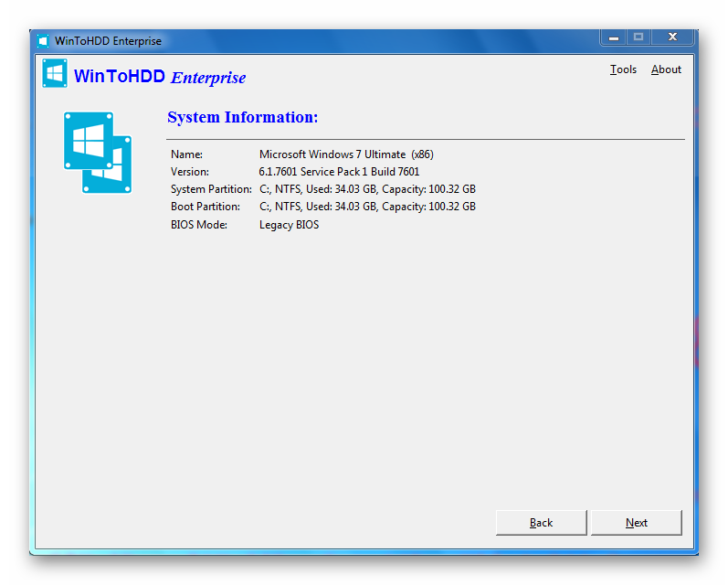This screenshot has height=585, width=728.
Task: Click the title bar WinToHDD app icon
Action: [43, 41]
